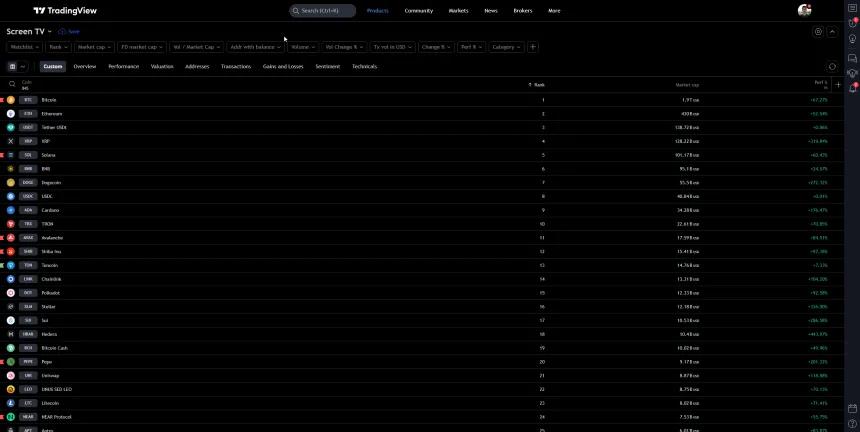Open the alerts clock icon in sidebar
The width and height of the screenshot is (860, 432).
(852, 23)
